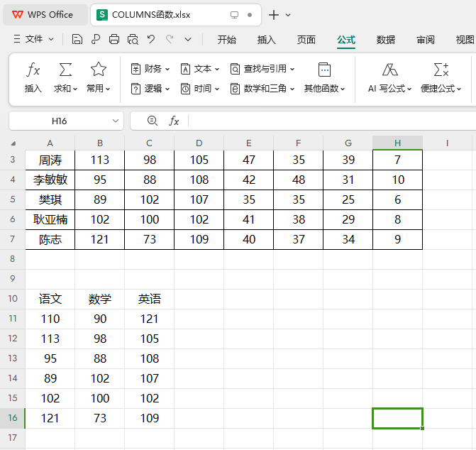Click the 语文 header cell
The height and width of the screenshot is (450, 476).
coord(50,299)
